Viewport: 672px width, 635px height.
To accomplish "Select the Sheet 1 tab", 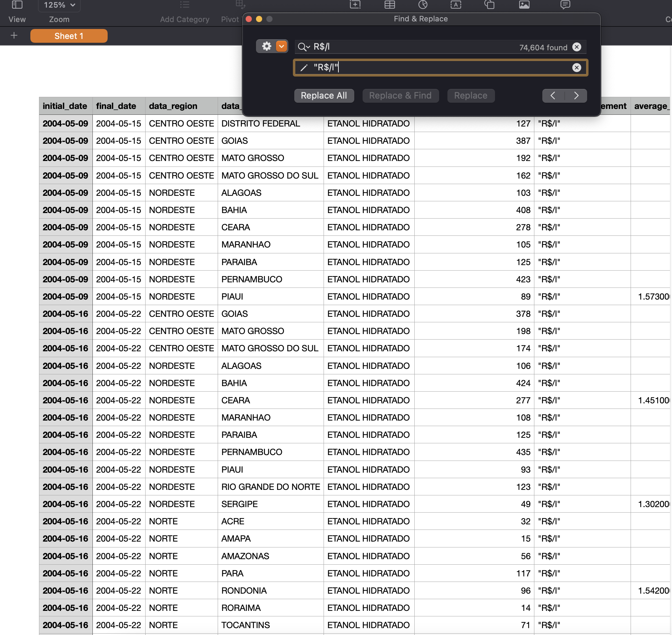I will point(69,36).
